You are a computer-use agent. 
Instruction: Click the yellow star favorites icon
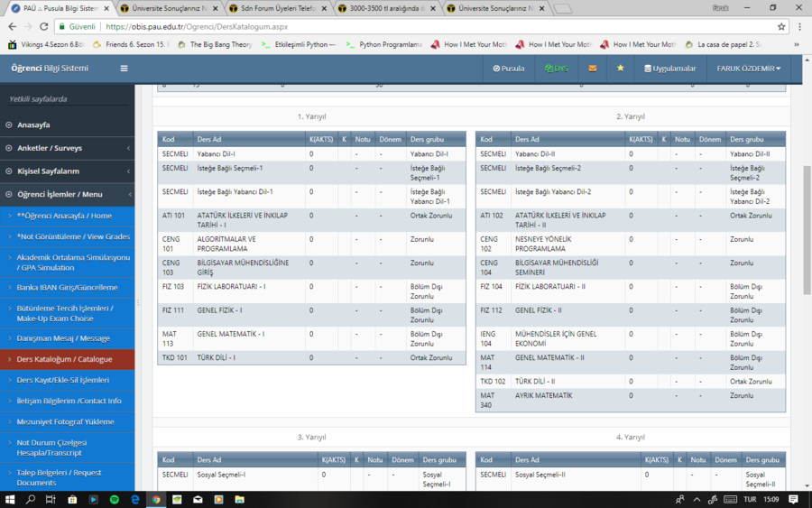click(621, 68)
